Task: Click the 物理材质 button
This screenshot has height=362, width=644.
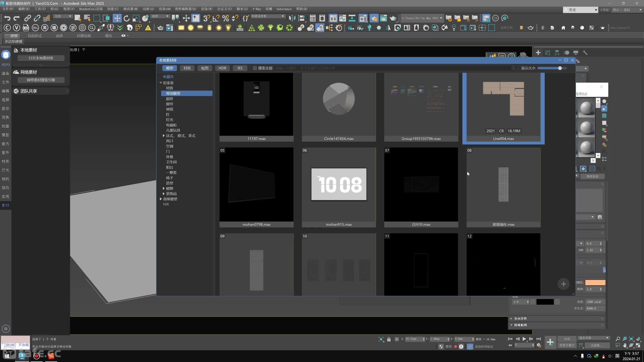Action: tap(592, 176)
